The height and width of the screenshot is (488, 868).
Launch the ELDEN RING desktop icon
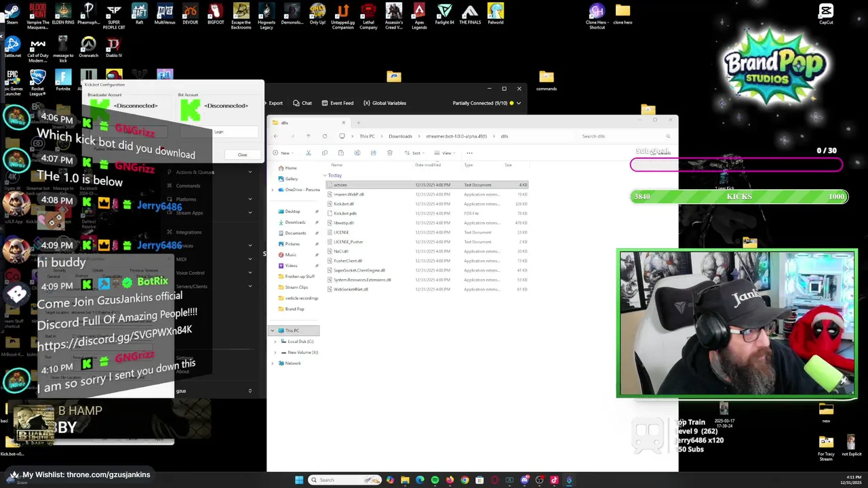pyautogui.click(x=63, y=14)
